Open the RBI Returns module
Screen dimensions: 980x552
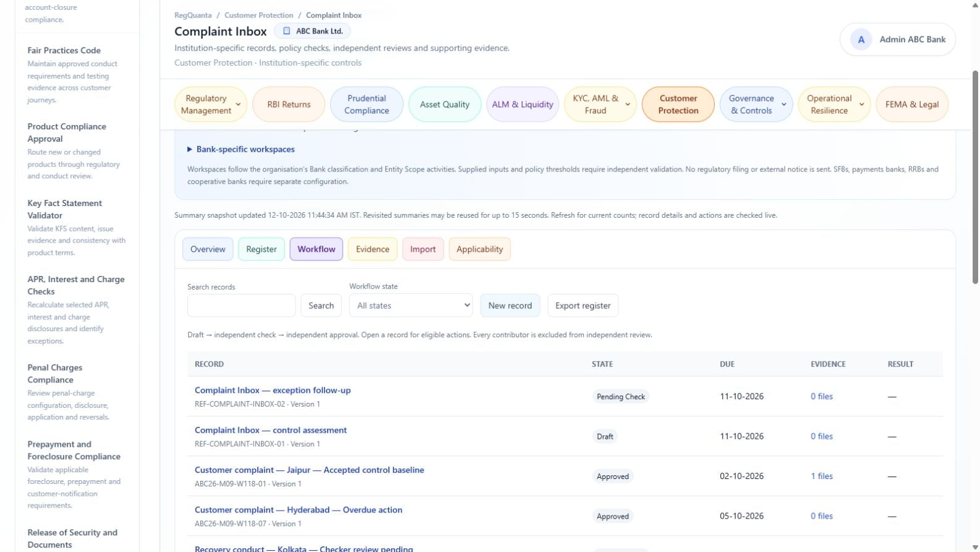[289, 105]
